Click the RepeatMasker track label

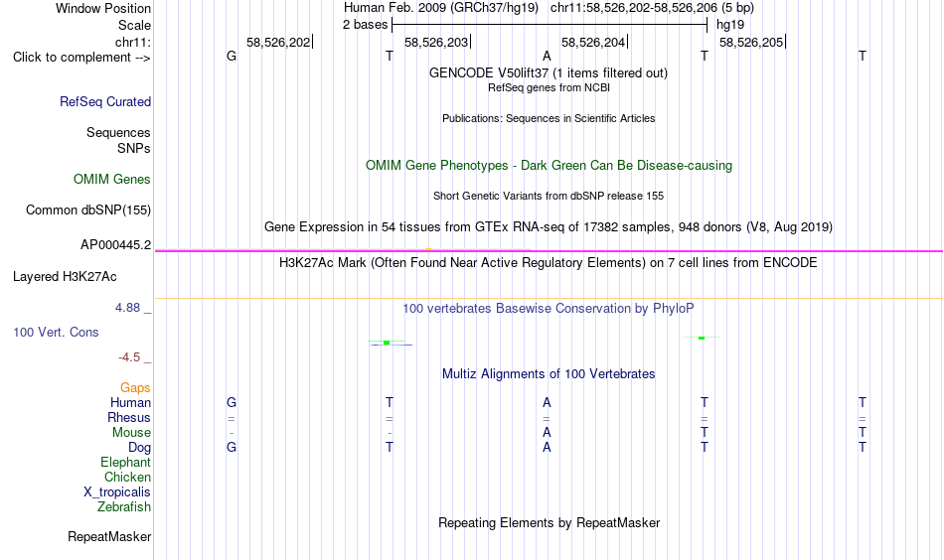109,536
